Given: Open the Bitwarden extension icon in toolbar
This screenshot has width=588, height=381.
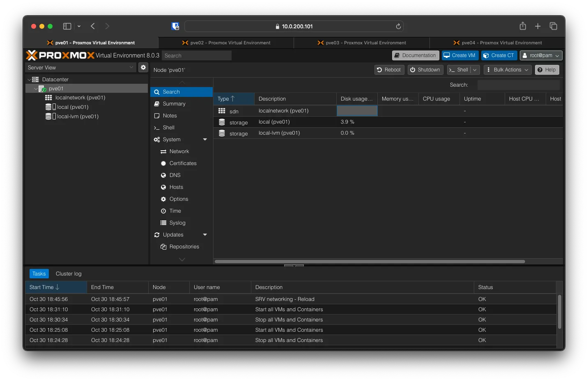Looking at the screenshot, I should coord(175,26).
